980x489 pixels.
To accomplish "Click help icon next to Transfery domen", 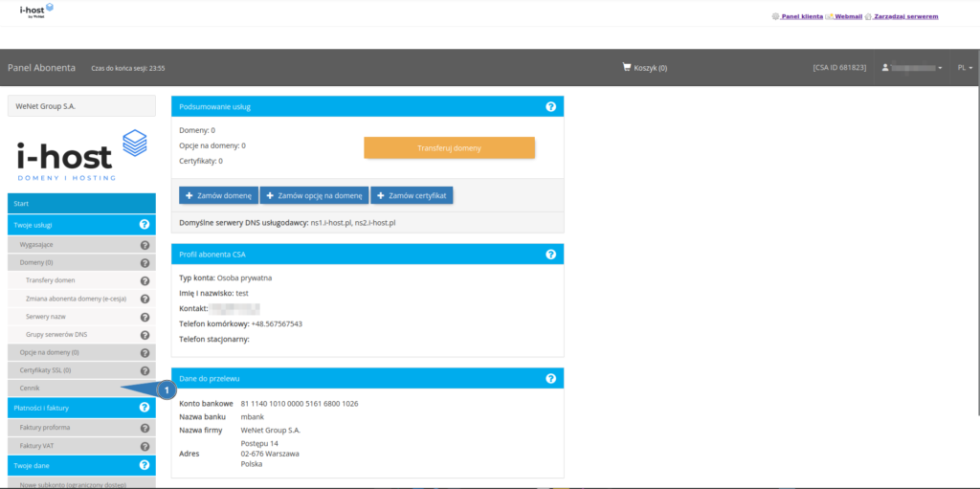I will (x=145, y=280).
